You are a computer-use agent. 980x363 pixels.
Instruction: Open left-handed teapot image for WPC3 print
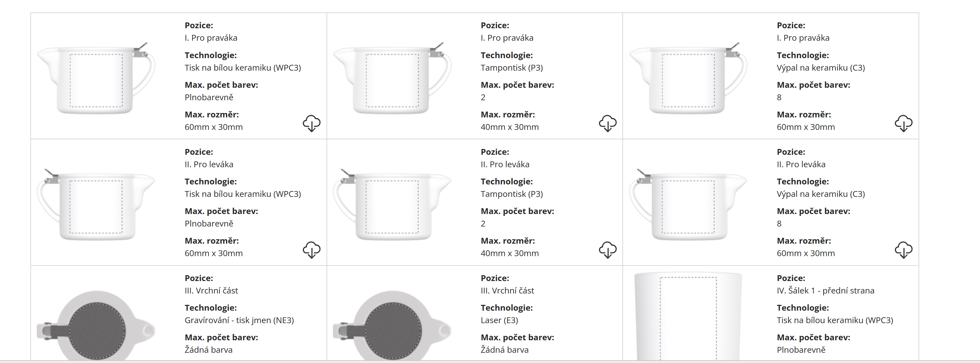pos(96,205)
